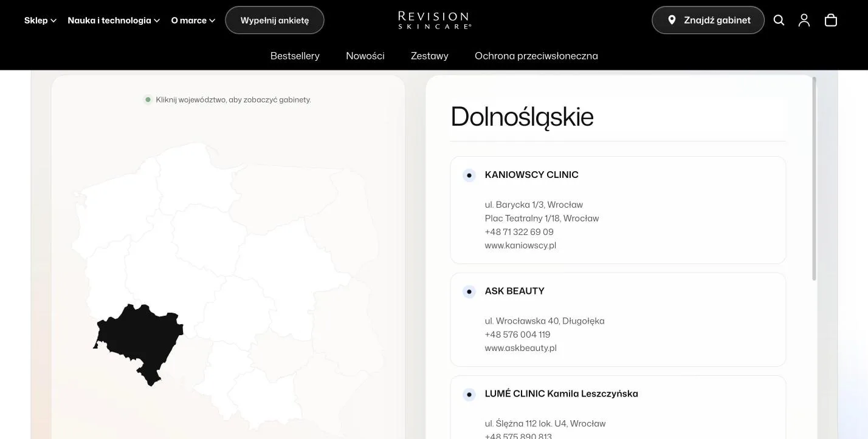The image size is (868, 439).
Task: Open www.kaniowscy.pl link
Action: tap(520, 245)
